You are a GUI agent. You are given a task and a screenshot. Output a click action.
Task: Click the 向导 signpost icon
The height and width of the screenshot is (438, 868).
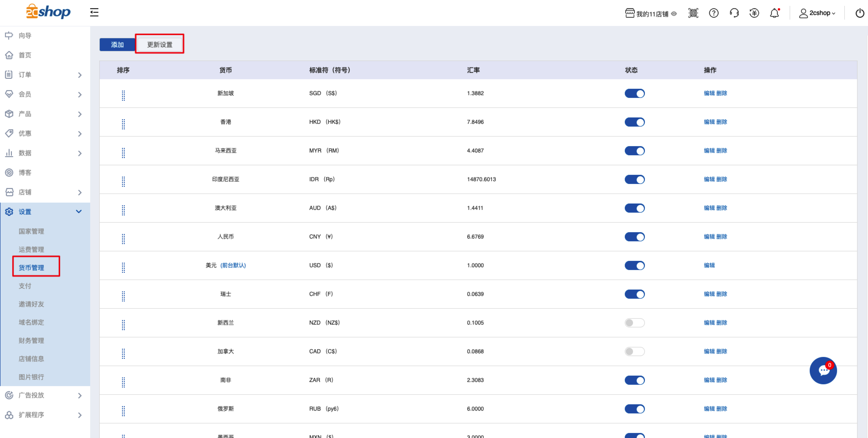tap(9, 35)
